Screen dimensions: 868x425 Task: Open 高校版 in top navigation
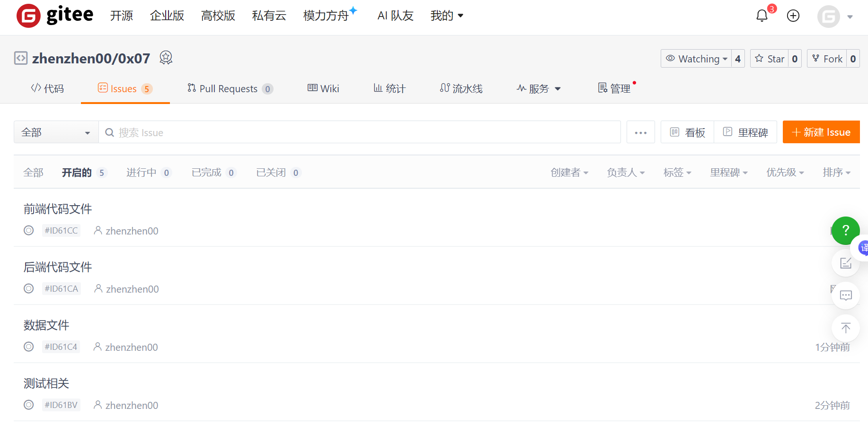(218, 16)
